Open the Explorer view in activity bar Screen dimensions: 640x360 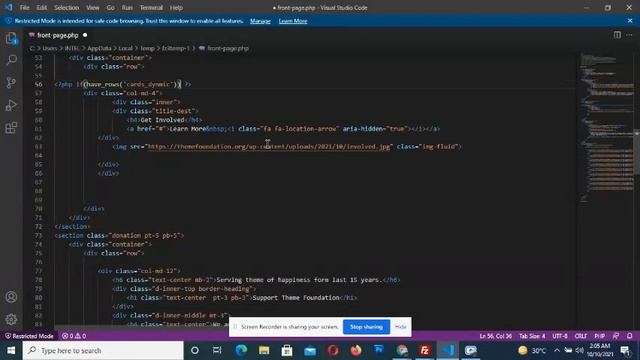click(x=11, y=39)
